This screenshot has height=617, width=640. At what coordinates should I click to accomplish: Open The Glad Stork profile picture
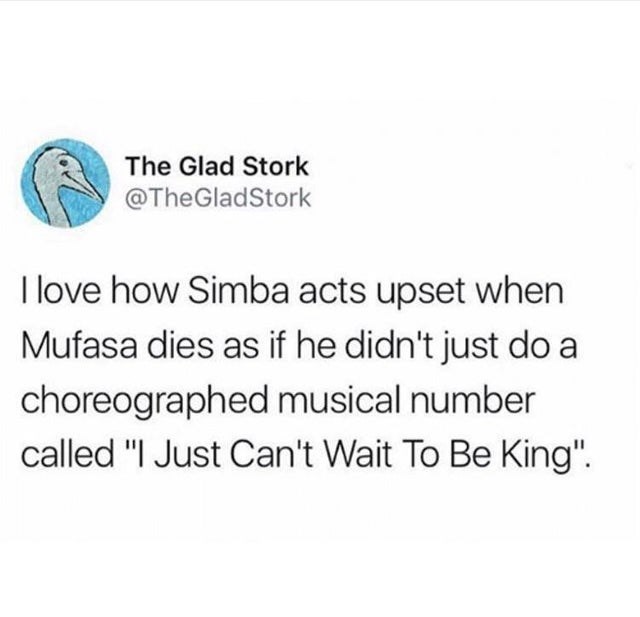pos(65,183)
